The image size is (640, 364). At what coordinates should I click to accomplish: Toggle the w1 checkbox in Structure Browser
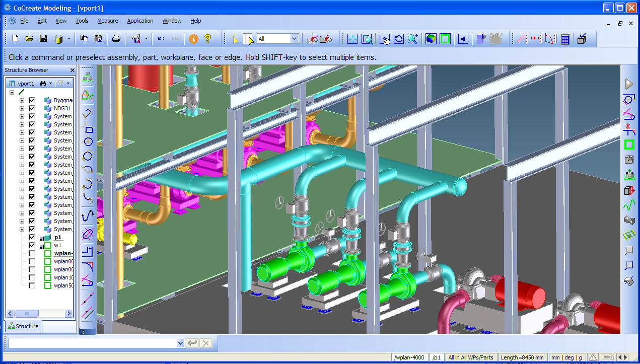32,245
